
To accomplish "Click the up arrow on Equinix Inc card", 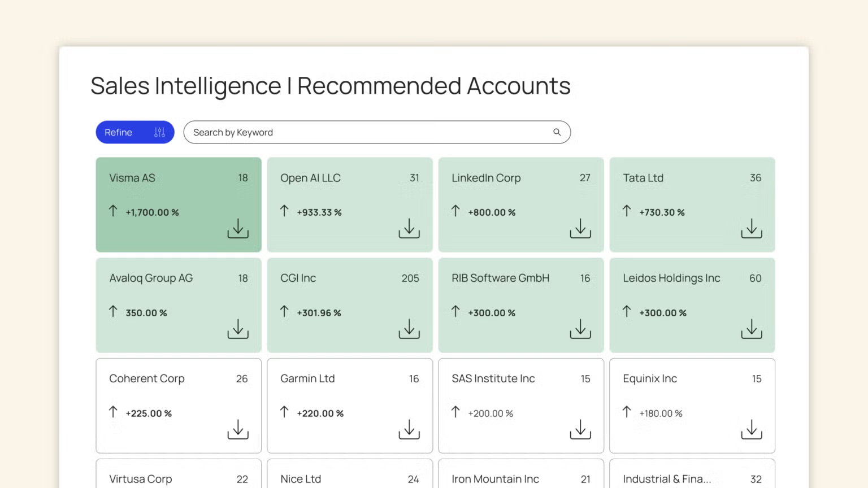I will pyautogui.click(x=627, y=412).
